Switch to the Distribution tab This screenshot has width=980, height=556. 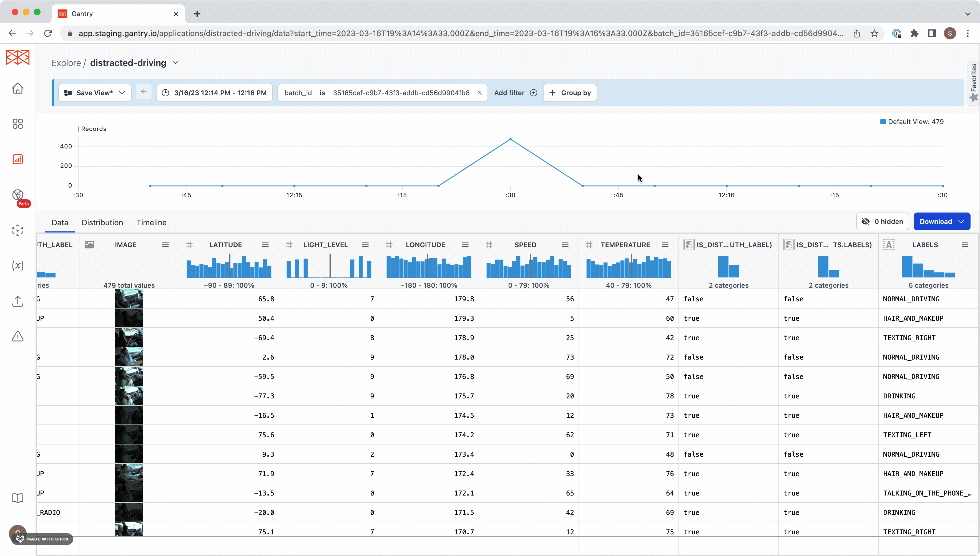pos(102,223)
